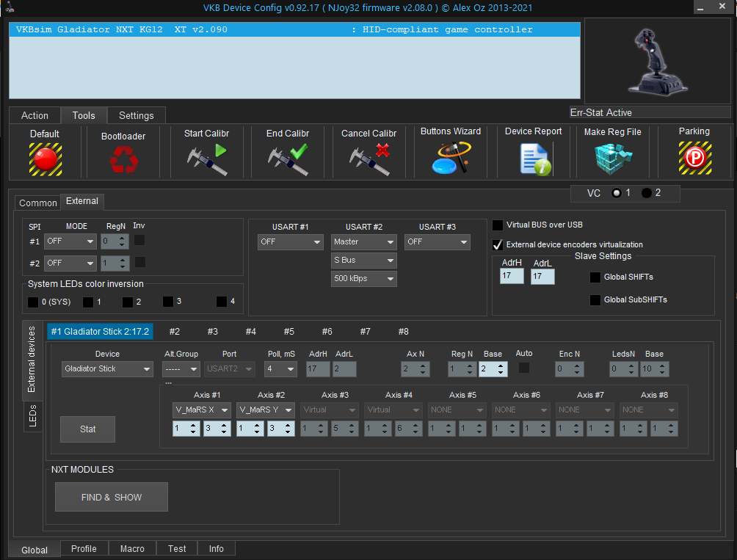
Task: Switch to the Tools tab
Action: (84, 115)
